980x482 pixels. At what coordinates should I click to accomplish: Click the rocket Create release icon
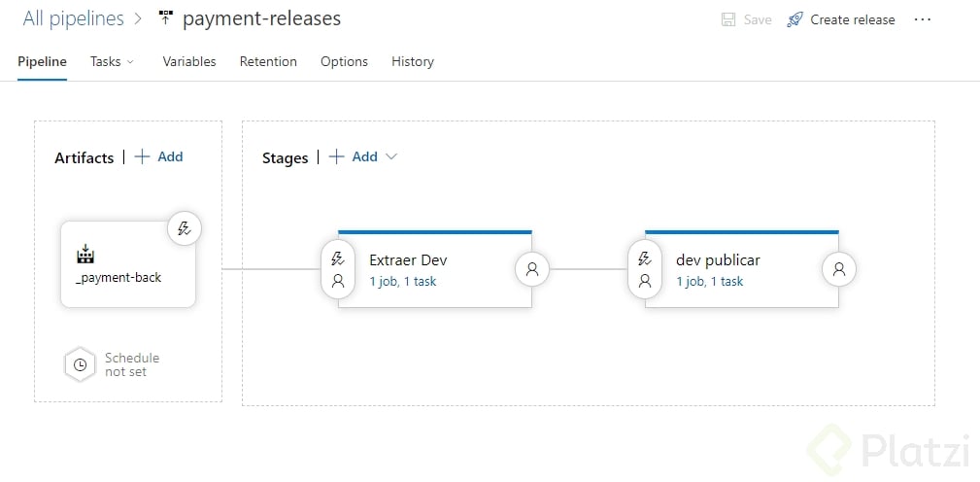pyautogui.click(x=795, y=19)
